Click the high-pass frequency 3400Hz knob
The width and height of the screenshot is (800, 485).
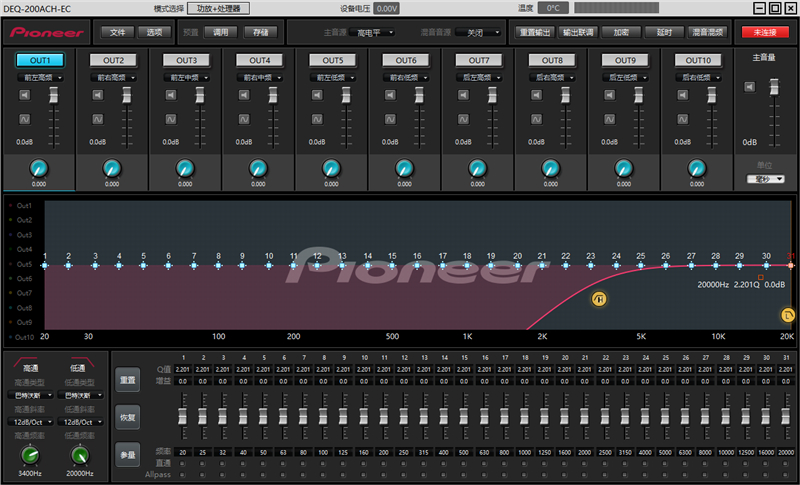(x=27, y=456)
